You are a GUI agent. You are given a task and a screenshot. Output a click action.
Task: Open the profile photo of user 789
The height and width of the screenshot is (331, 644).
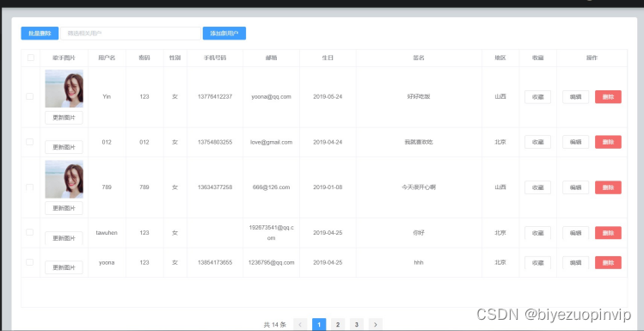point(64,179)
